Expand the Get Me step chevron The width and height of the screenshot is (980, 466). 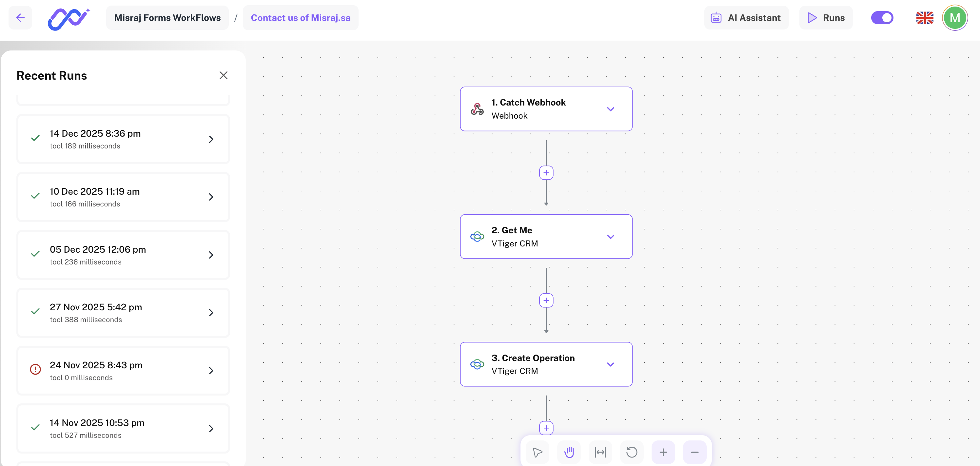(611, 237)
